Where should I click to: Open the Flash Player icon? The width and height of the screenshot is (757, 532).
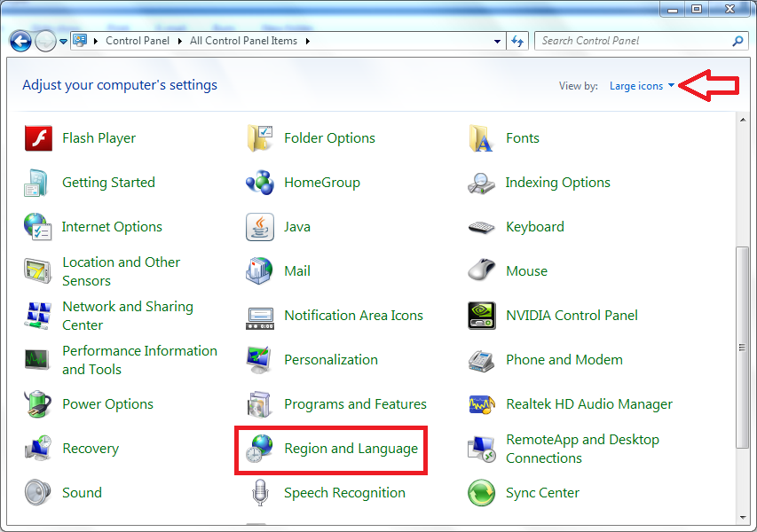(x=37, y=138)
